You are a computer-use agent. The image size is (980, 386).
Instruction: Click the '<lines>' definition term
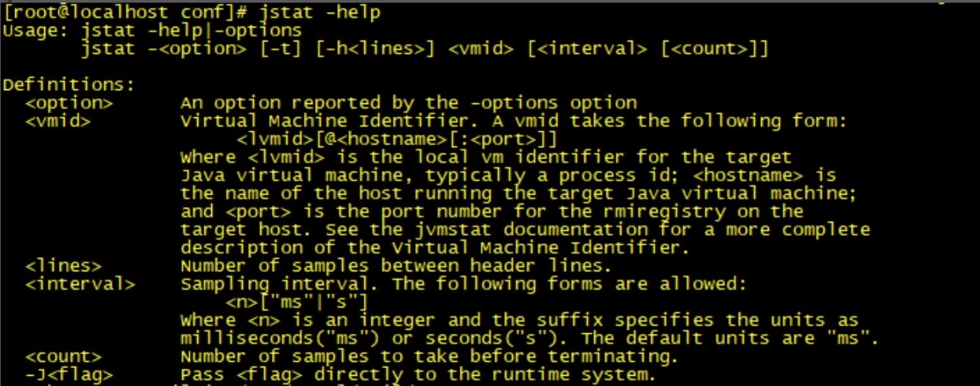click(x=63, y=266)
